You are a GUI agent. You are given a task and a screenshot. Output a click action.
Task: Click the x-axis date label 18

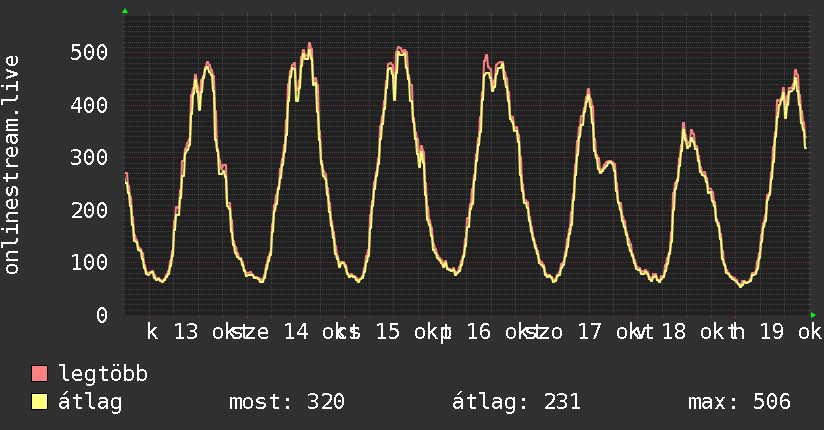coord(674,332)
